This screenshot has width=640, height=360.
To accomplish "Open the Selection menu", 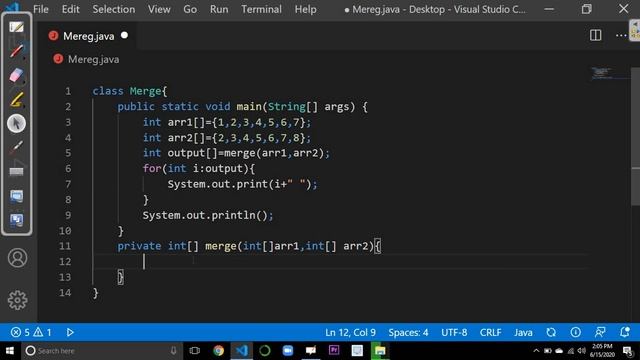I will coord(113,9).
